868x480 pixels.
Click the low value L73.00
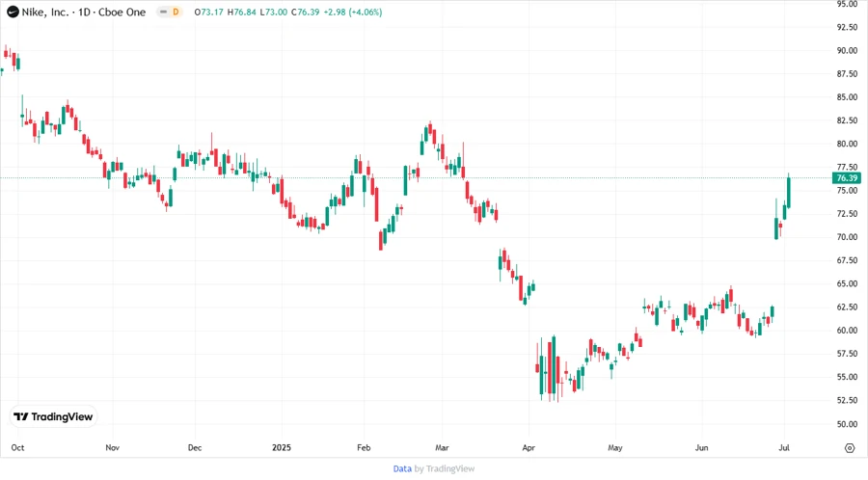(x=274, y=13)
